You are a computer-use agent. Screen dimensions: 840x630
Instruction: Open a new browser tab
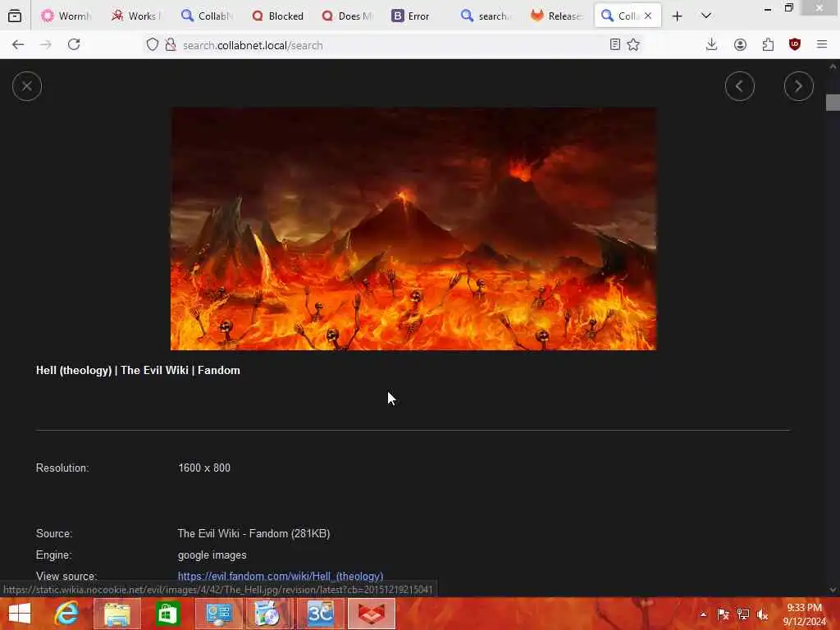[x=677, y=16]
